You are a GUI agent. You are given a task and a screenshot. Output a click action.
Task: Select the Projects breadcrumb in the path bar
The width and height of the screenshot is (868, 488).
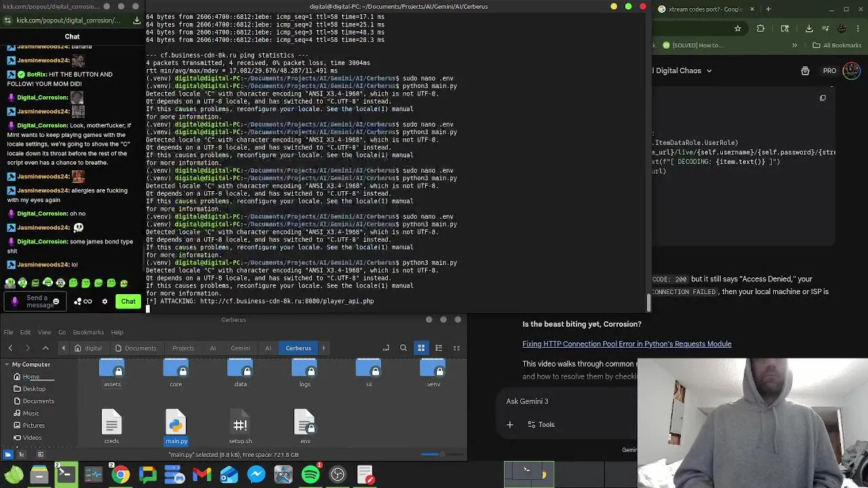point(183,348)
